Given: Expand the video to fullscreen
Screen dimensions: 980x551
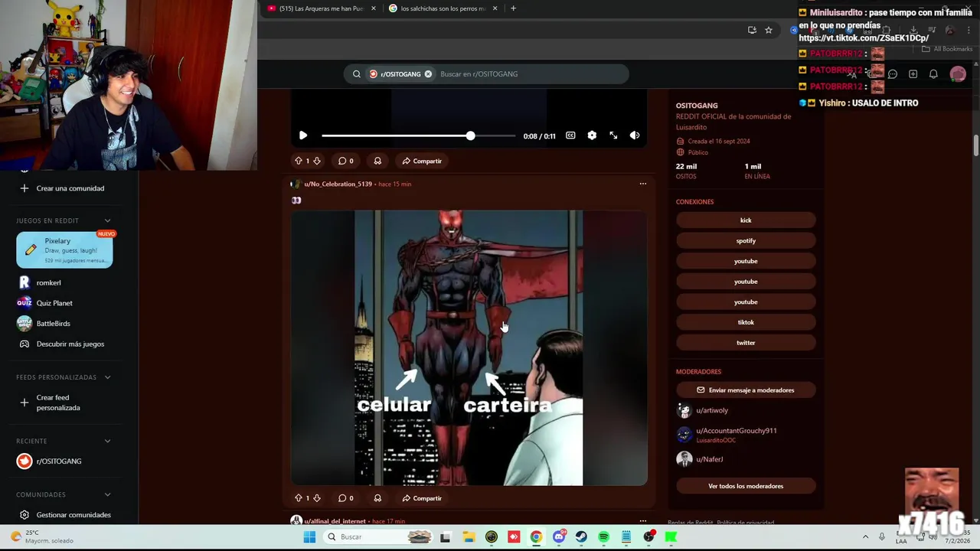Looking at the screenshot, I should [x=613, y=135].
